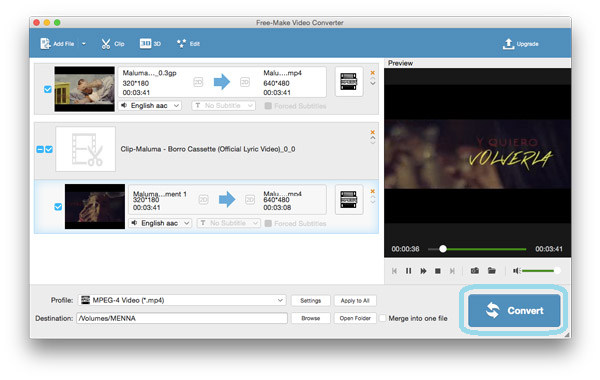The image size is (600, 380).
Task: Remove Clip-Maluma group with orange X
Action: [x=372, y=132]
